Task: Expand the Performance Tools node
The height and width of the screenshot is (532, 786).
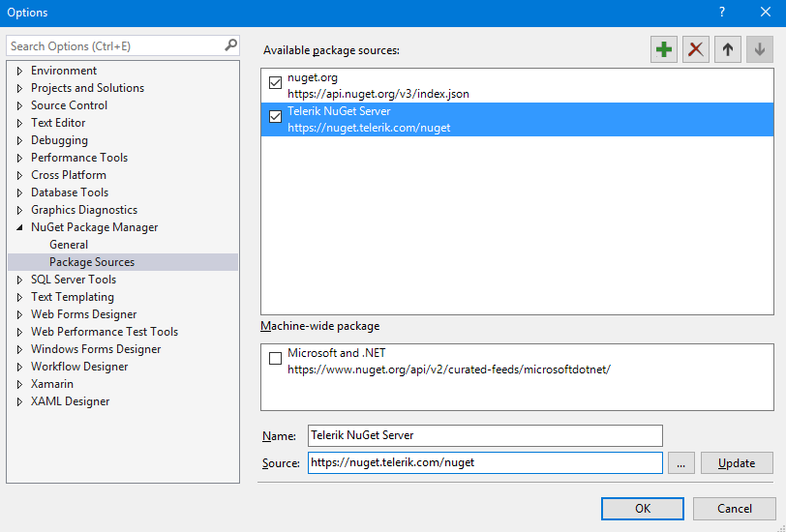Action: [19, 158]
